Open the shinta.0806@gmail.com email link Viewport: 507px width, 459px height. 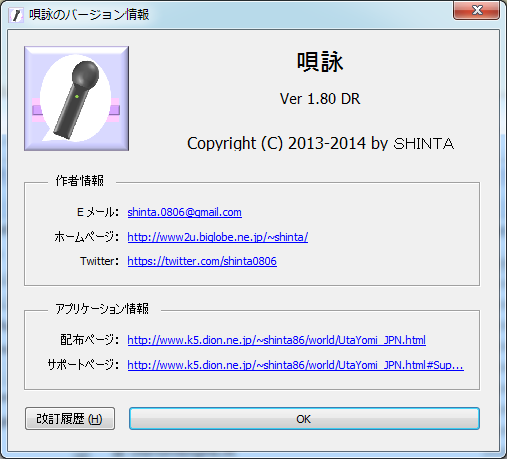click(x=184, y=212)
